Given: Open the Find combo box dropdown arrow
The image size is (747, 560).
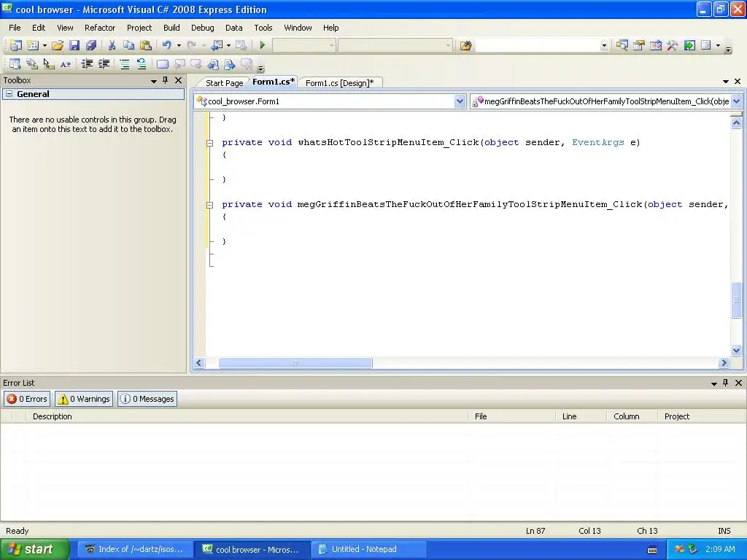Looking at the screenshot, I should point(604,46).
